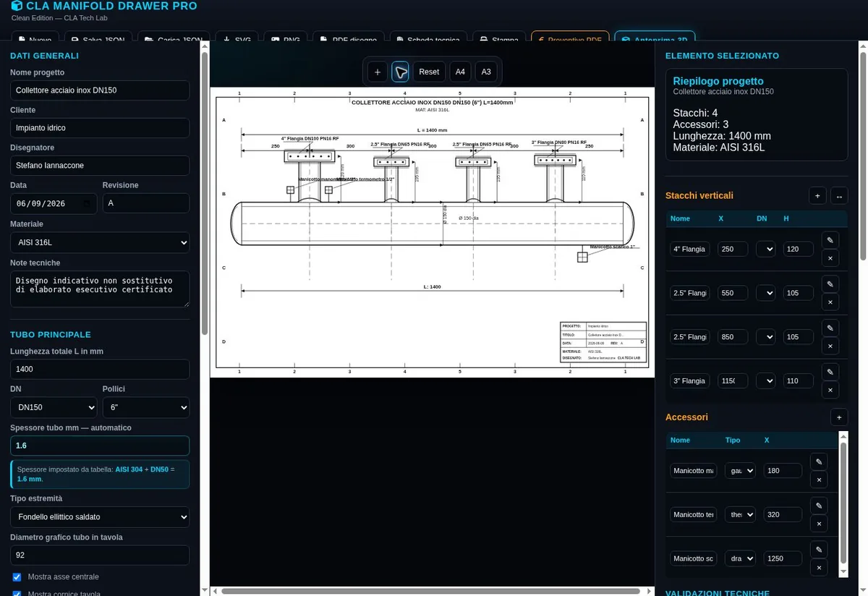Edit the 4" Flangia stacco row
Image resolution: width=868 pixels, height=596 pixels.
point(830,240)
